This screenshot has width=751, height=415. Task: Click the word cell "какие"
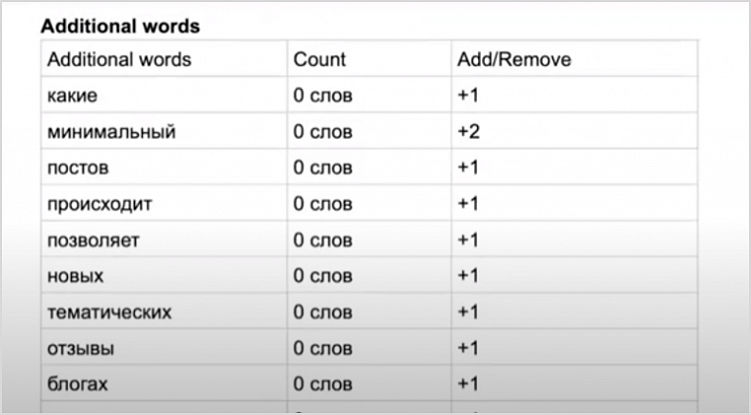[72, 96]
